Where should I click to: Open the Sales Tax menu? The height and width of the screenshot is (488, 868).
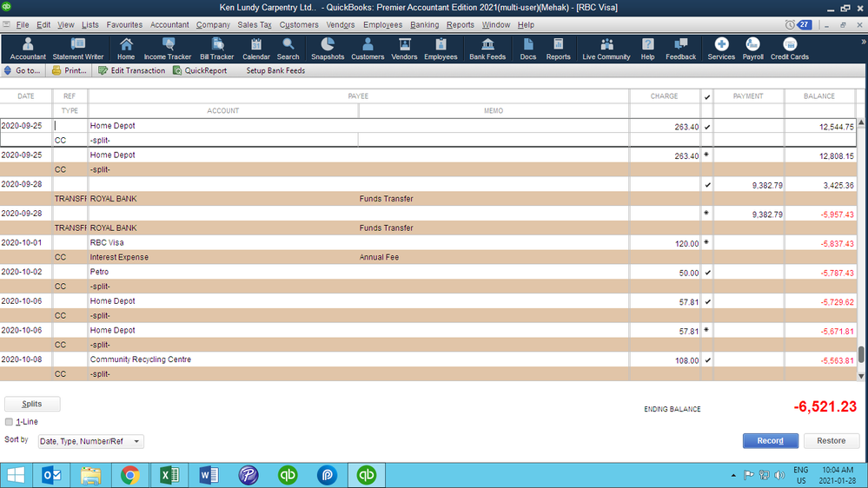click(254, 25)
